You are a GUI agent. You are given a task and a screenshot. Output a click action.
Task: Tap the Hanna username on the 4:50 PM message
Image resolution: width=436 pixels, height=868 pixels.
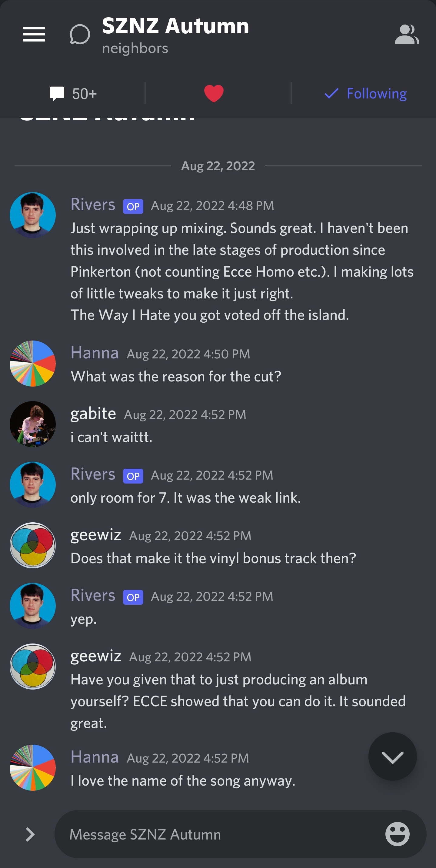pos(94,353)
